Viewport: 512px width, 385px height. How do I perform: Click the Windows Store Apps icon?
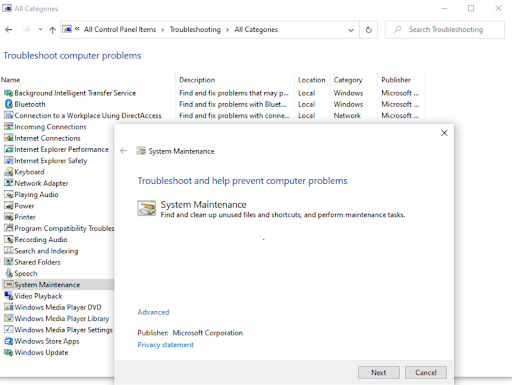tap(8, 341)
